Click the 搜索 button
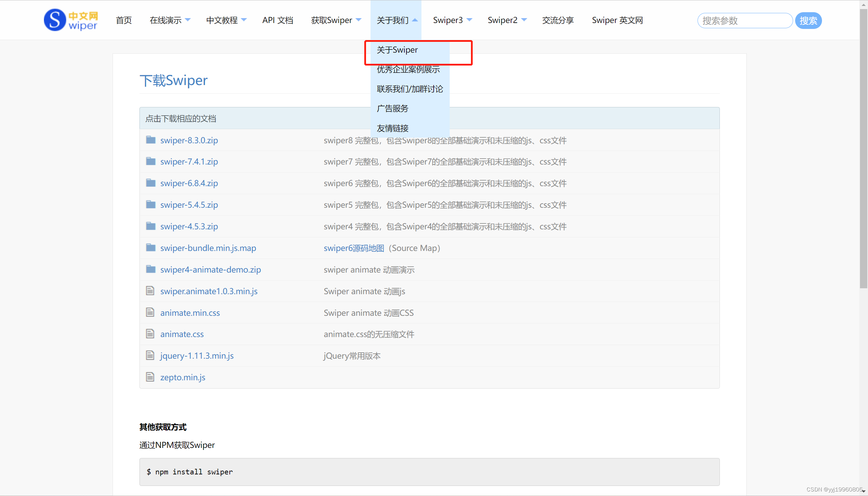Screen dimensions: 868x496 (808, 20)
